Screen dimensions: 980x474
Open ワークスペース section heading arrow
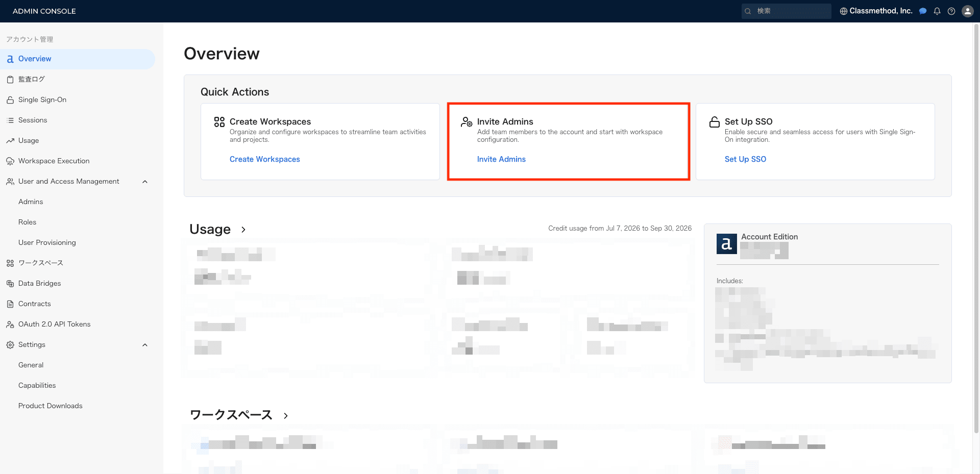286,416
